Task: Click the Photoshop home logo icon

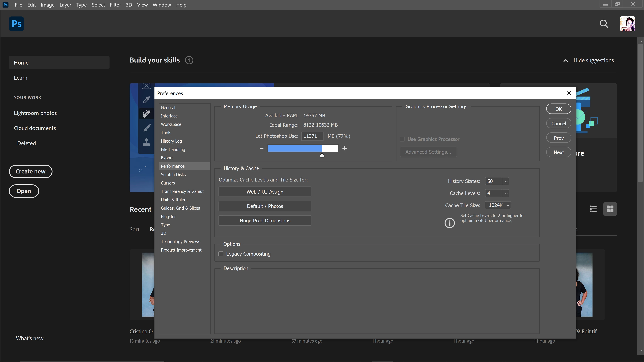Action: [16, 24]
